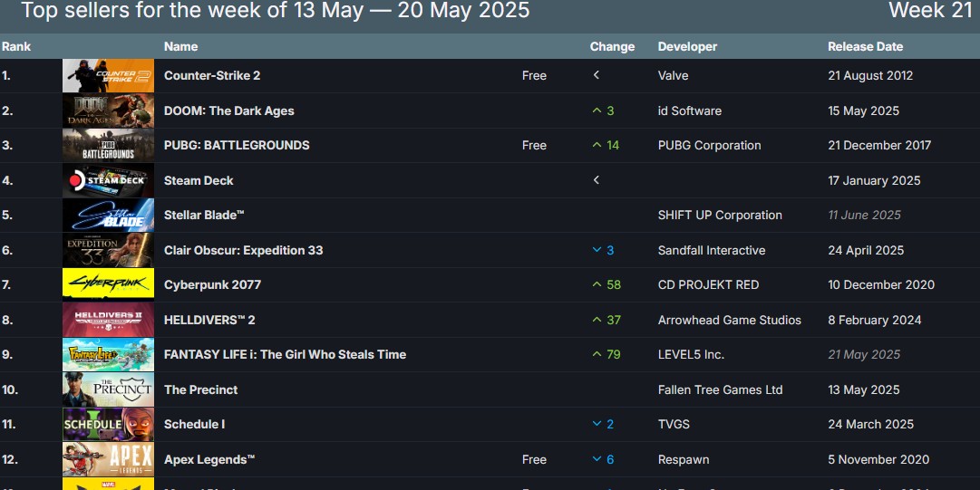Open the HELLDIVERS™ 2 name link

(209, 321)
